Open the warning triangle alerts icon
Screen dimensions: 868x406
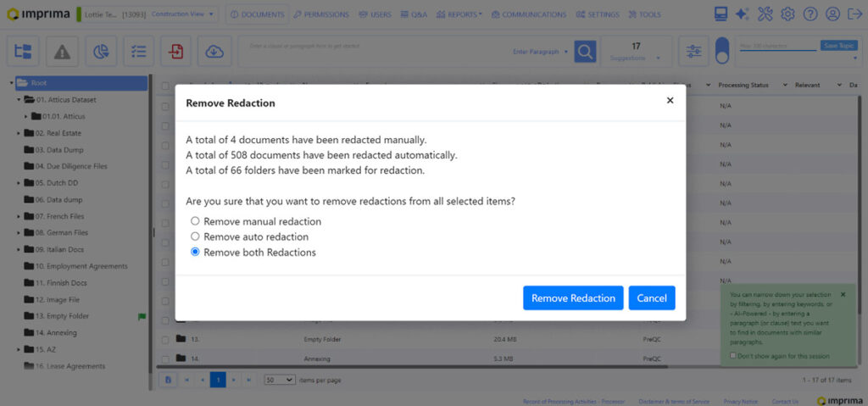62,52
